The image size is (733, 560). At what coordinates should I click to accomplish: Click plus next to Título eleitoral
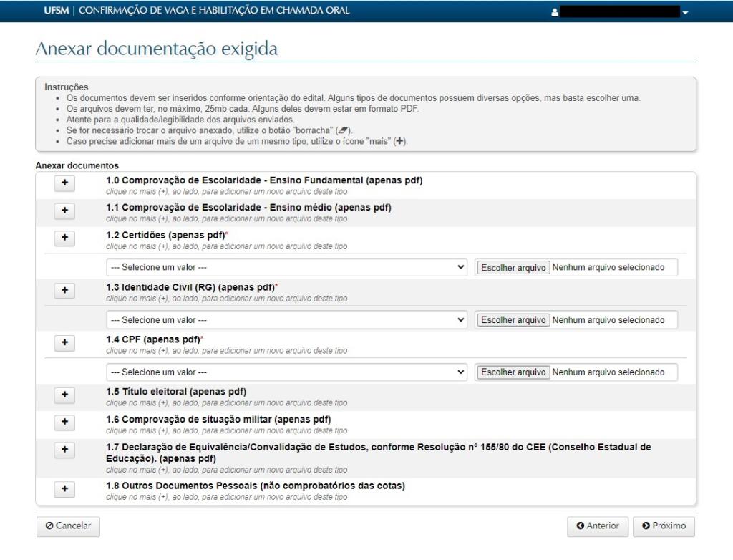tap(64, 395)
